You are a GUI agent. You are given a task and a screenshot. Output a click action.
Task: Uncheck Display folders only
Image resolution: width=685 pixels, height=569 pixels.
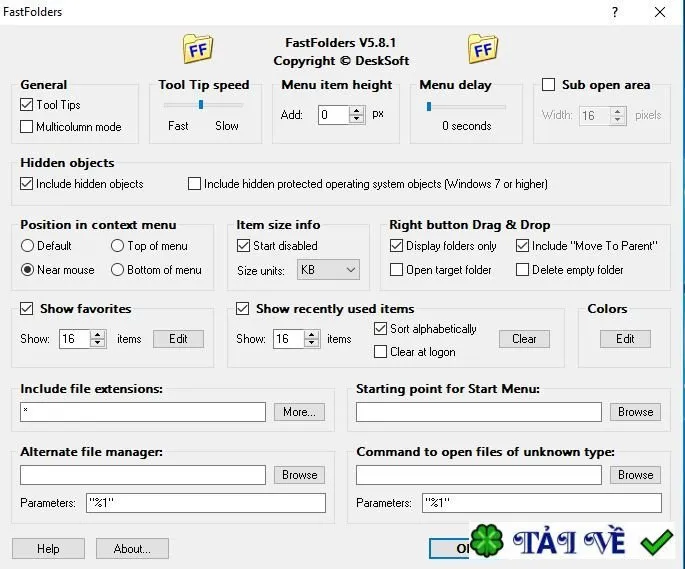pos(396,246)
